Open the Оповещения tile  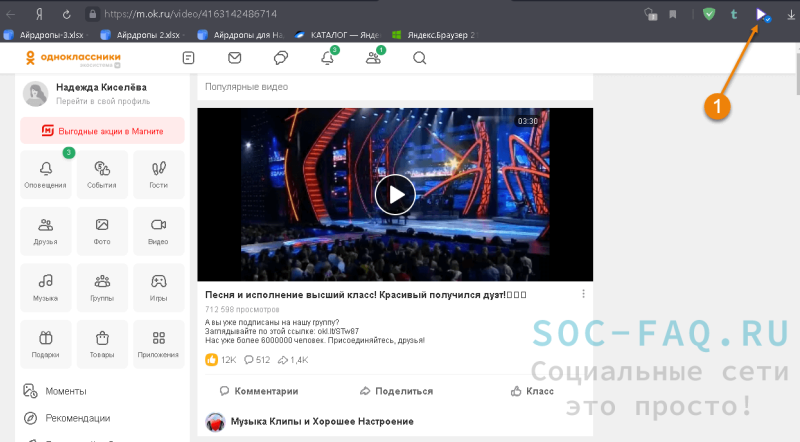pyautogui.click(x=45, y=175)
